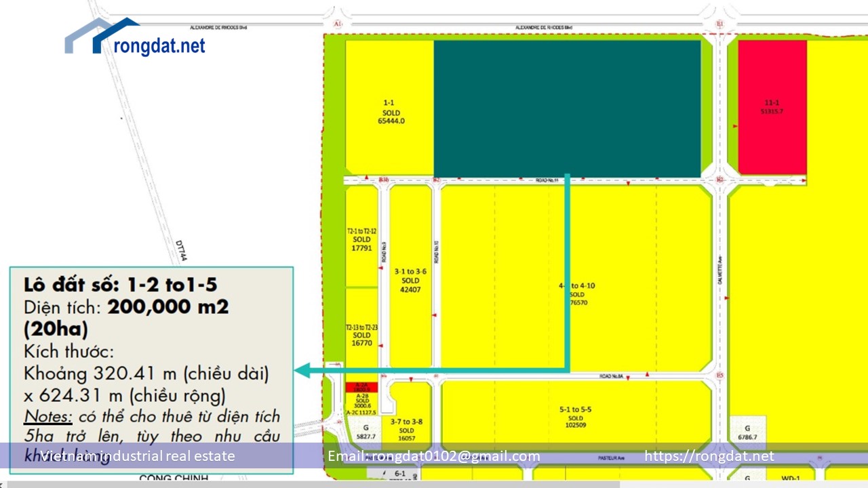Select the 'Khoảng 320.41 m (chiều dài)' line
The width and height of the screenshot is (868, 488).
(146, 373)
